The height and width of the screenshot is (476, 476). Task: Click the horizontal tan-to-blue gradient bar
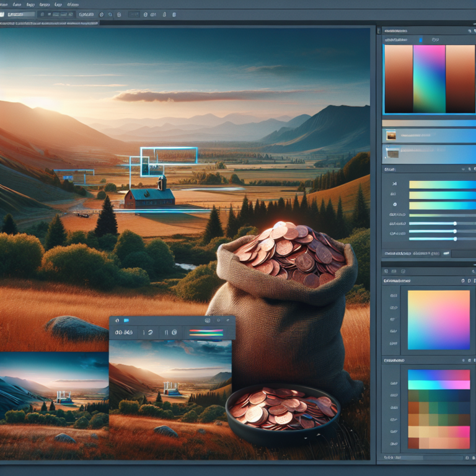click(x=429, y=123)
